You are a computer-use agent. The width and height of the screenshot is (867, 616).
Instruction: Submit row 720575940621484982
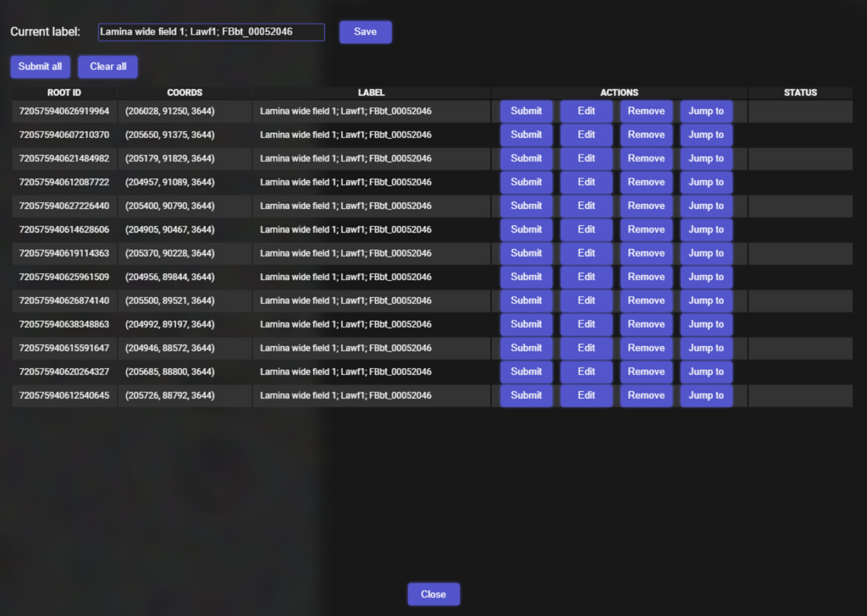click(526, 159)
